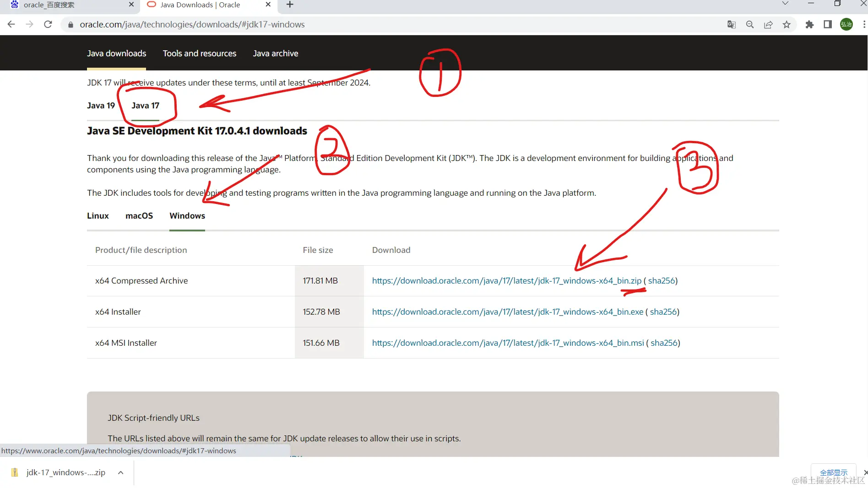Click 全部显示 to show all downloads
868x488 pixels.
[834, 472]
